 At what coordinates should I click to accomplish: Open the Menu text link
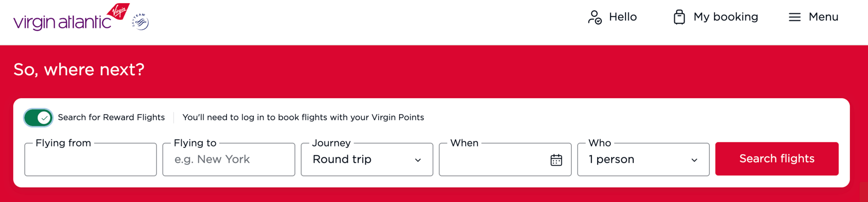coord(823,17)
